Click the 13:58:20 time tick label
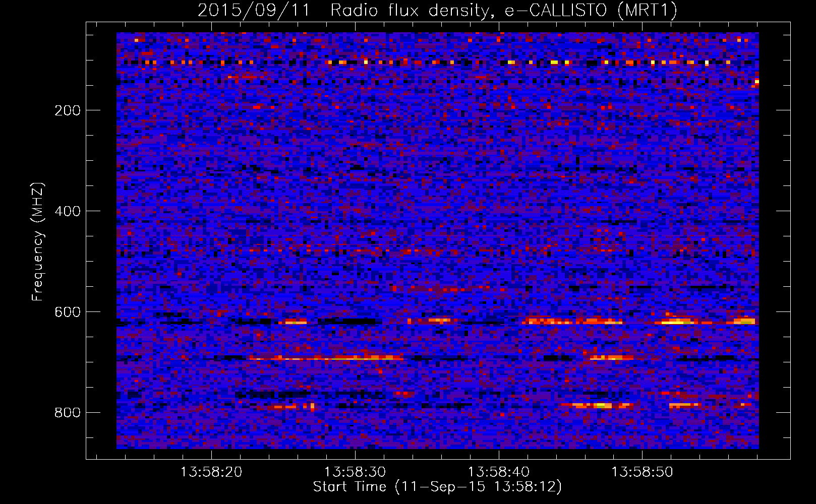The height and width of the screenshot is (504, 816). click(211, 472)
